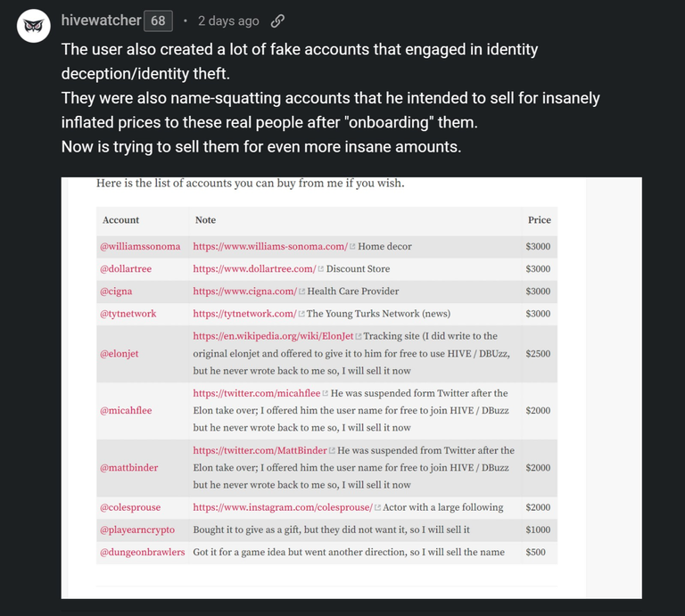This screenshot has width=685, height=616.
Task: Click the @micahflee account link
Action: [x=126, y=410]
